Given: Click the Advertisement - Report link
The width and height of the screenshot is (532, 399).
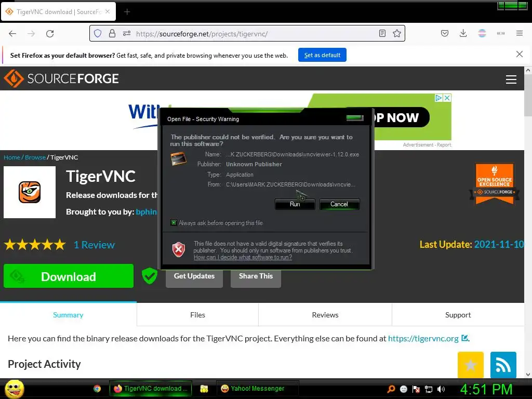Looking at the screenshot, I should click(427, 145).
